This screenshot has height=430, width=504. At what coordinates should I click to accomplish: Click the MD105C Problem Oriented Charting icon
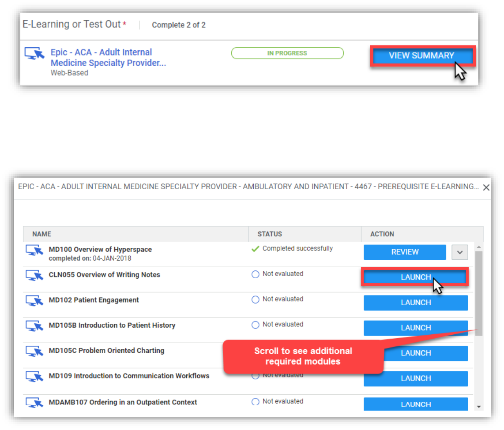click(x=34, y=351)
